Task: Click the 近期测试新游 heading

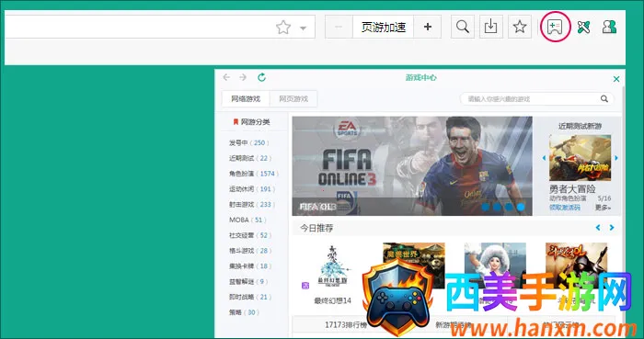Action: tap(580, 126)
